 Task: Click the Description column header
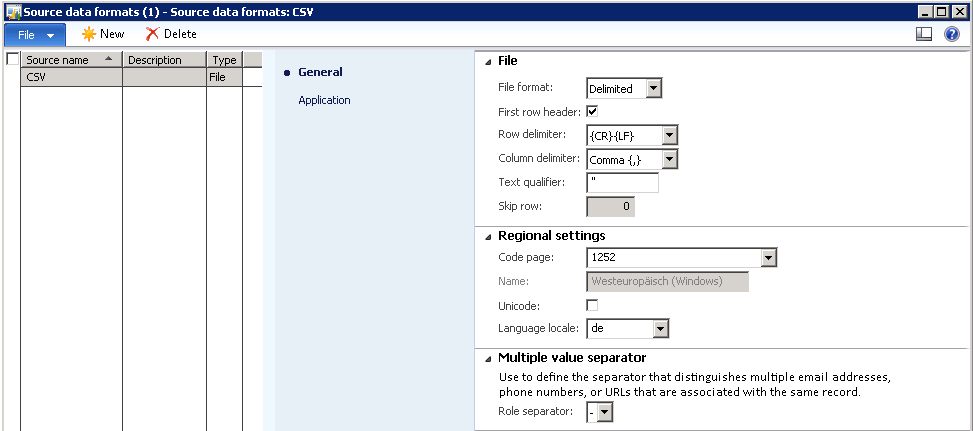(164, 60)
